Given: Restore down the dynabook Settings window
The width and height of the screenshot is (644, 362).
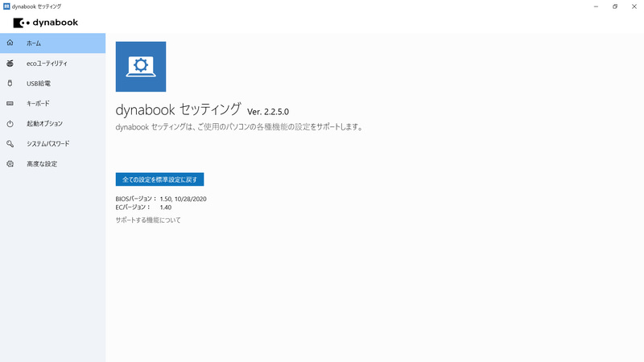Looking at the screenshot, I should click(615, 6).
